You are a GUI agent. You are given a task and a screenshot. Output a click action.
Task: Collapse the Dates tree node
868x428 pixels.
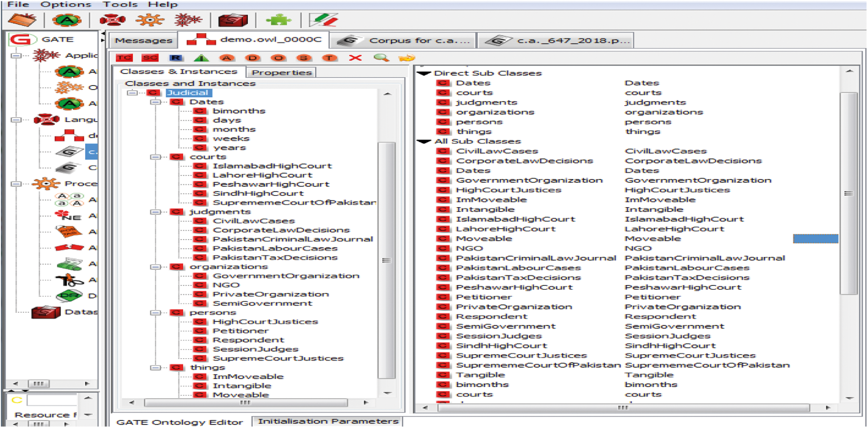155,102
